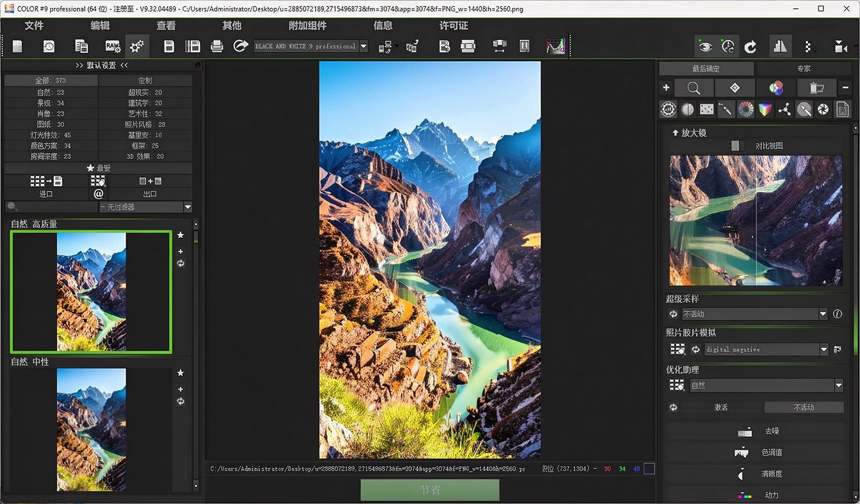Screen dimensions: 860x504
Task: Open the 优化助理 自然 dropdown
Action: click(766, 385)
